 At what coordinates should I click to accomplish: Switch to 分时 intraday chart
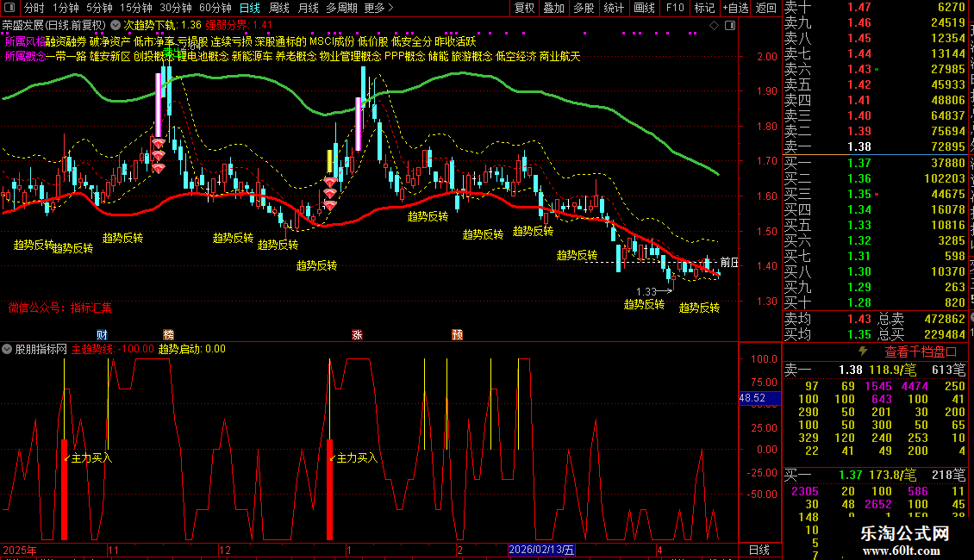pyautogui.click(x=34, y=8)
